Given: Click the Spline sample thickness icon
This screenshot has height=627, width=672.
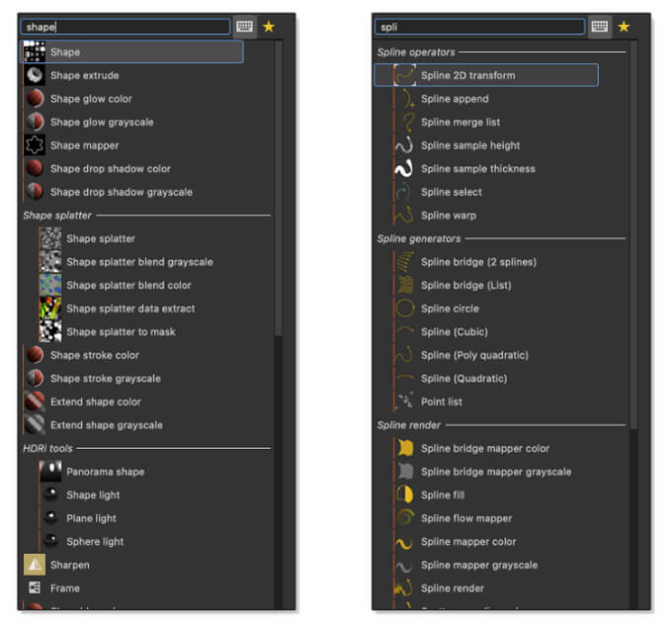Looking at the screenshot, I should (403, 168).
